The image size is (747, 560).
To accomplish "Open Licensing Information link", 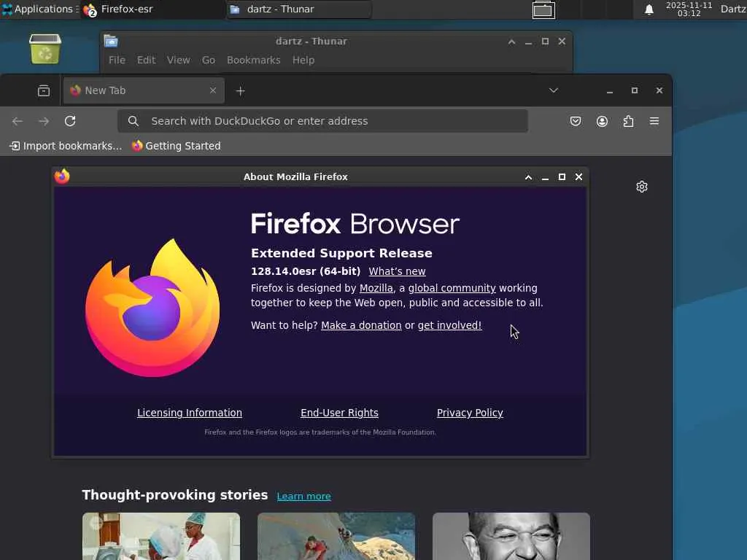I will (190, 413).
